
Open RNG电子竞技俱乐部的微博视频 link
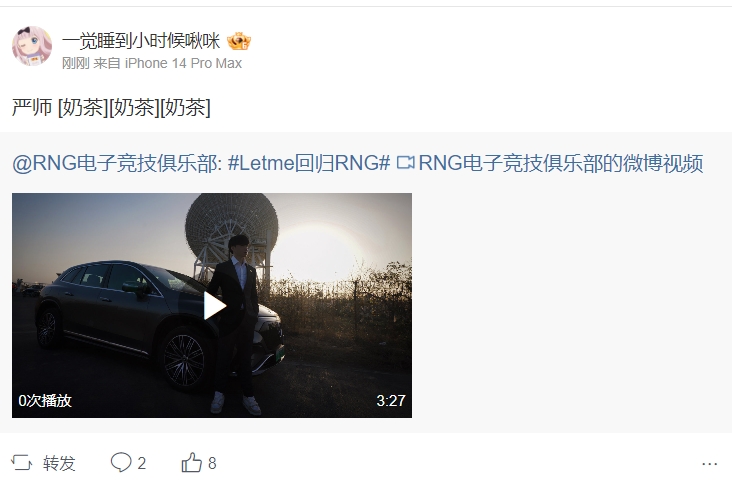(561, 163)
